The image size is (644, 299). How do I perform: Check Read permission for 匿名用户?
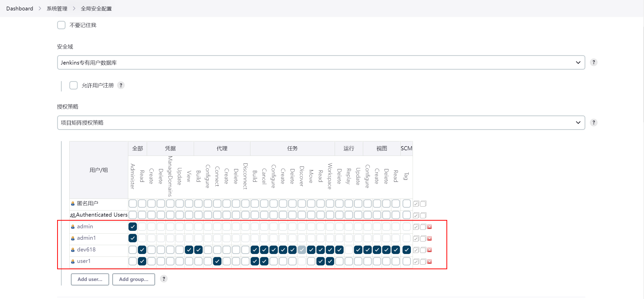[x=142, y=204]
